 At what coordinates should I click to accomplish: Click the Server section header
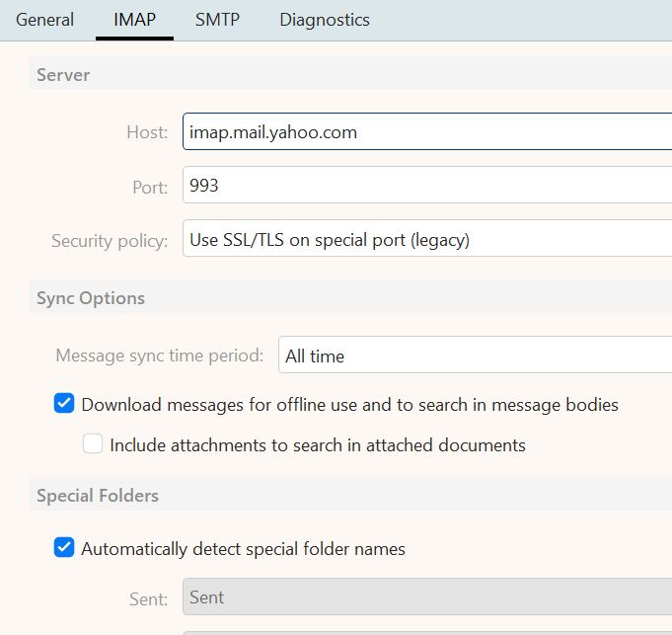point(63,75)
